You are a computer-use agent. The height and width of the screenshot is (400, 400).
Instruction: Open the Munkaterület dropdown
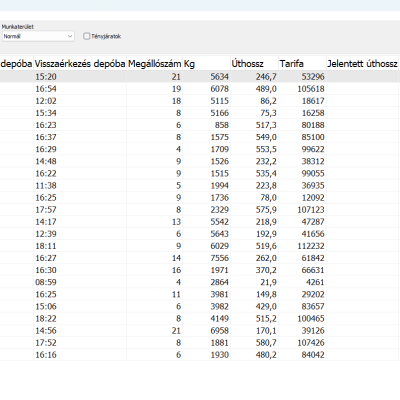[x=38, y=36]
